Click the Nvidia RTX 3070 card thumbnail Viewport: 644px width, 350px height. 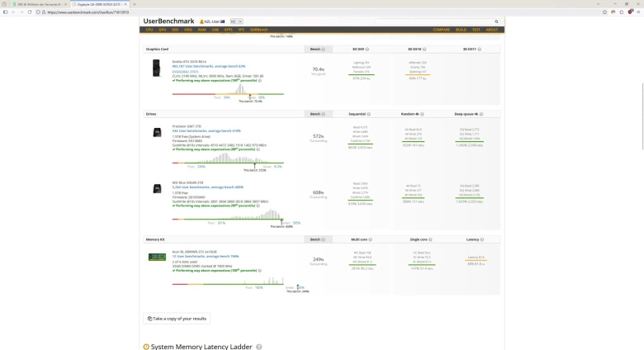[156, 69]
